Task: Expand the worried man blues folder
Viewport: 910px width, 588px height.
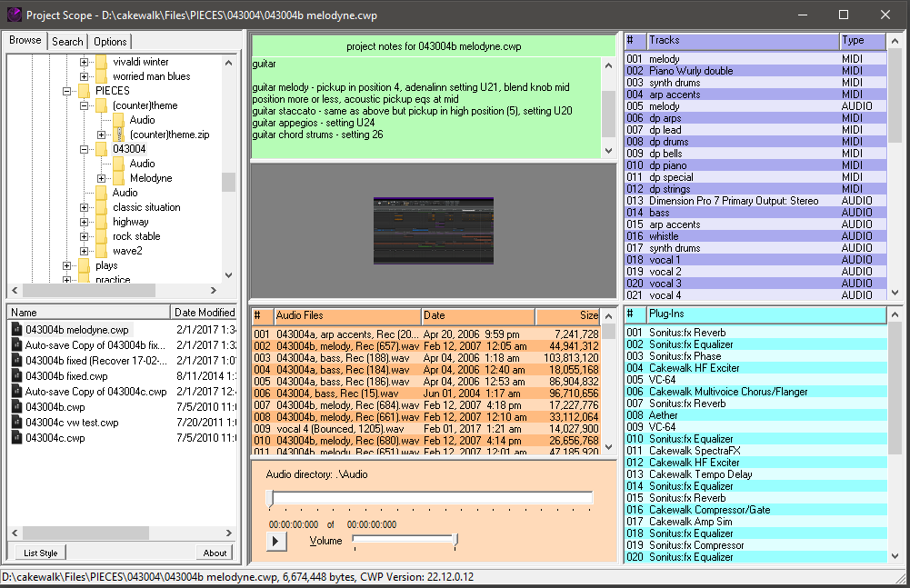Action: tap(85, 76)
